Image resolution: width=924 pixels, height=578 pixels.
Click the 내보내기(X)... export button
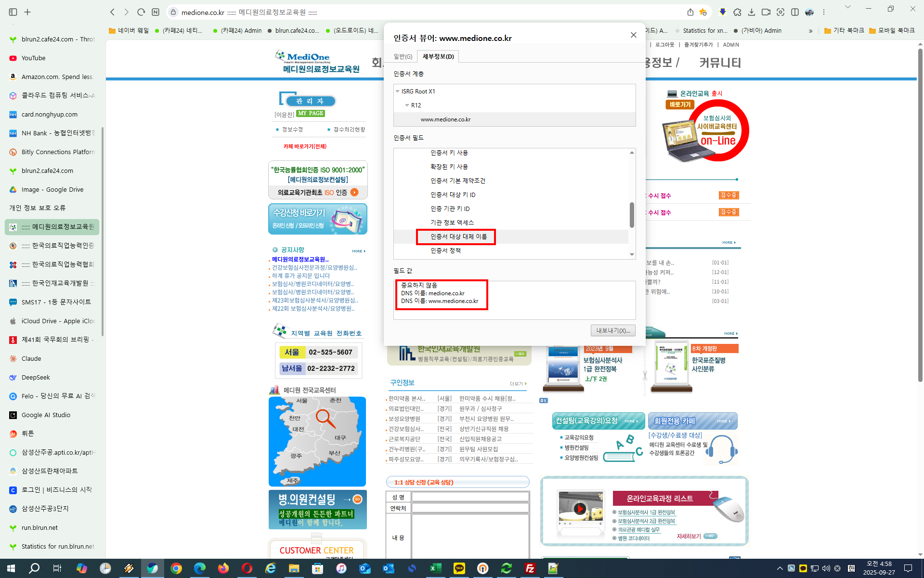point(612,330)
